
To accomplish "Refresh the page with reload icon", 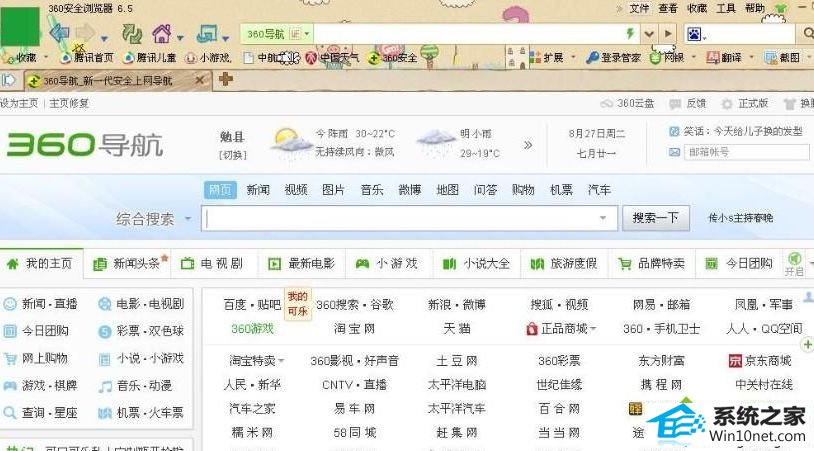I will [132, 34].
